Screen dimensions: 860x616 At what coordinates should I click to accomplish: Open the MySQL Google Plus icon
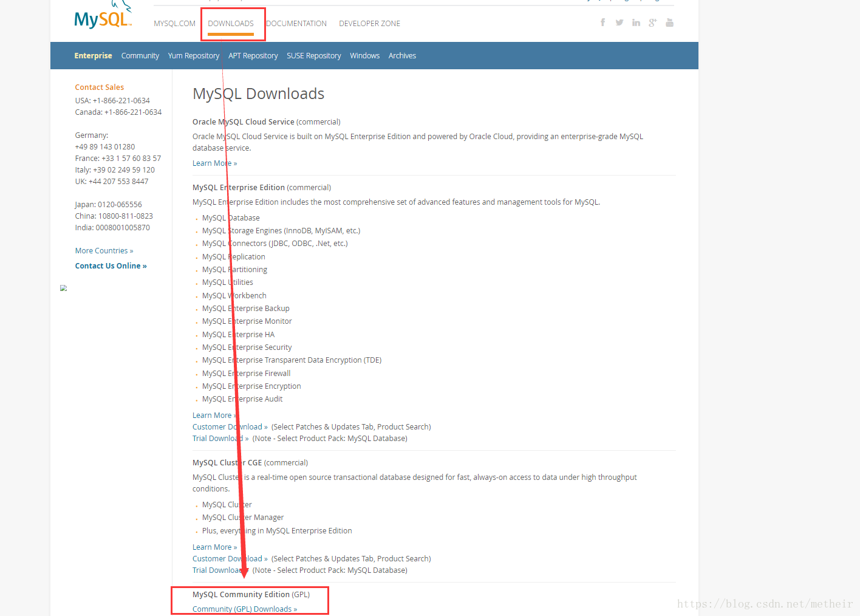tap(653, 22)
